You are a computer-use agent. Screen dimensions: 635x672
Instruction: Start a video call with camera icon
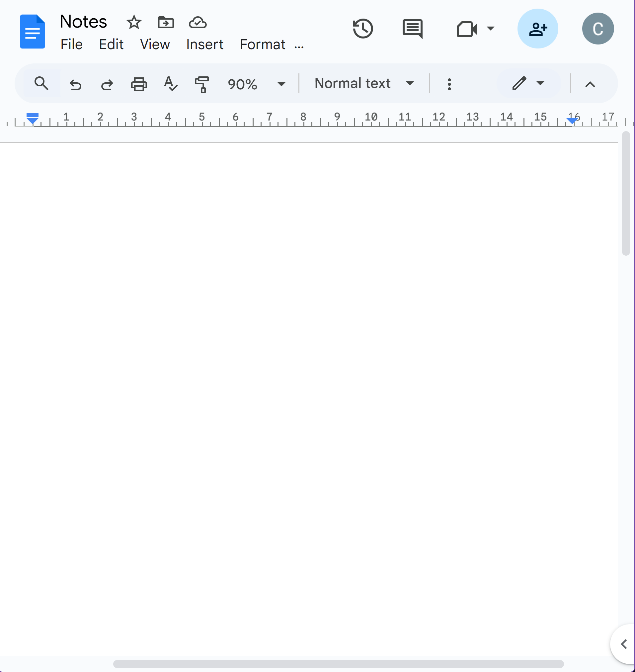pos(466,29)
